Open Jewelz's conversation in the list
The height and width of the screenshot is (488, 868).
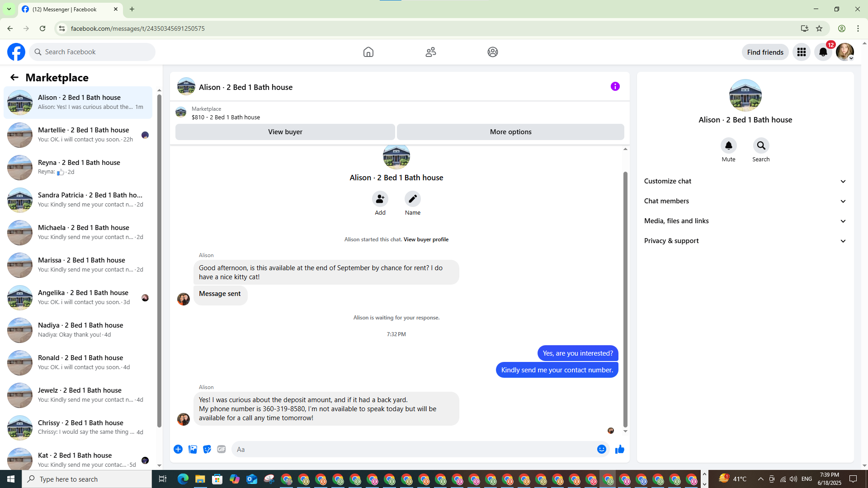click(78, 395)
